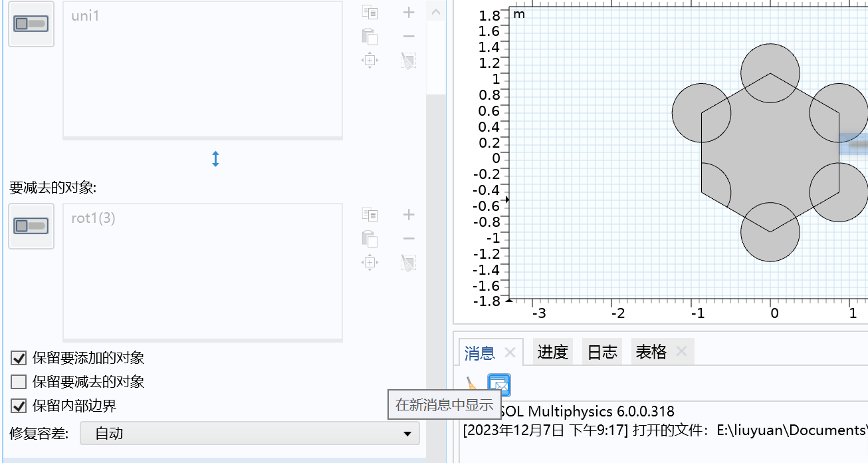
Task: Copy selection icon beside rot1(3) list
Action: 370,214
